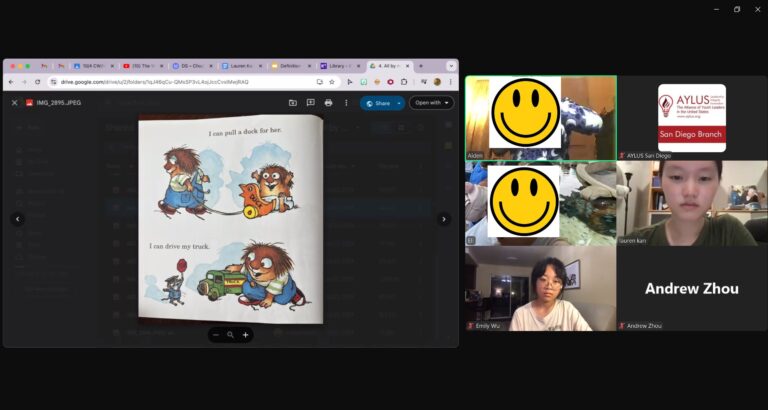
Task: Open the Open with dropdown
Action: click(x=432, y=103)
